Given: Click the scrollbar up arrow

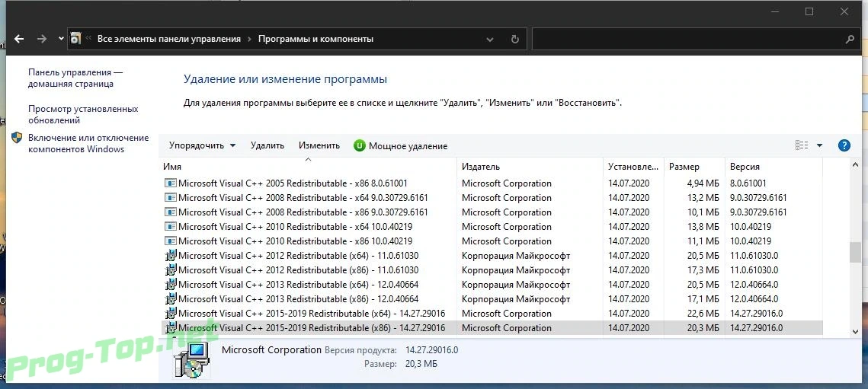Looking at the screenshot, I should tap(856, 164).
